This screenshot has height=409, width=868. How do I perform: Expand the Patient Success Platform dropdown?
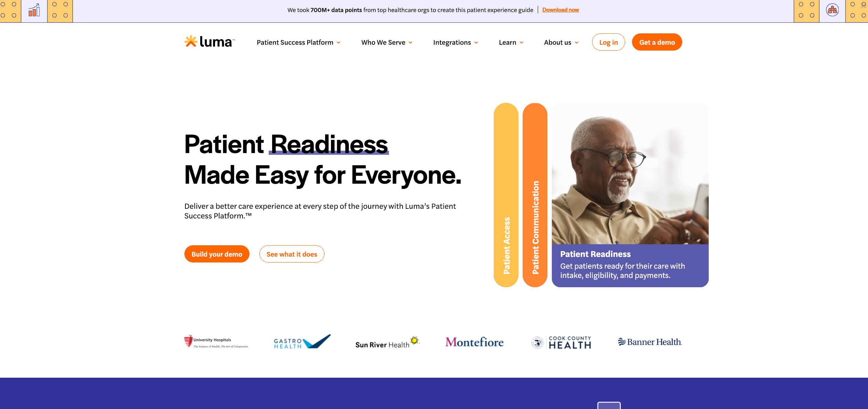pyautogui.click(x=299, y=42)
